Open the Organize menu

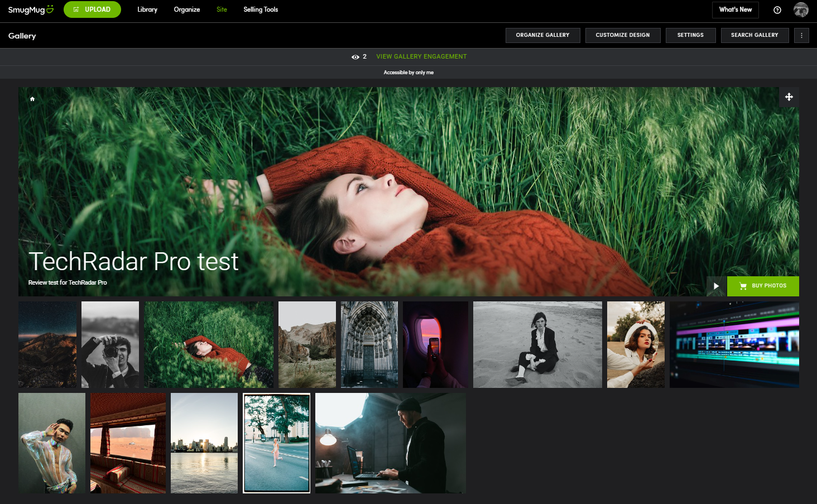[x=186, y=9]
